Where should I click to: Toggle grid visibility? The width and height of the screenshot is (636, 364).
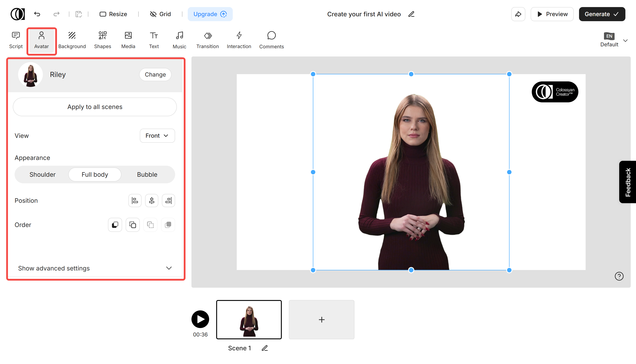coord(160,14)
